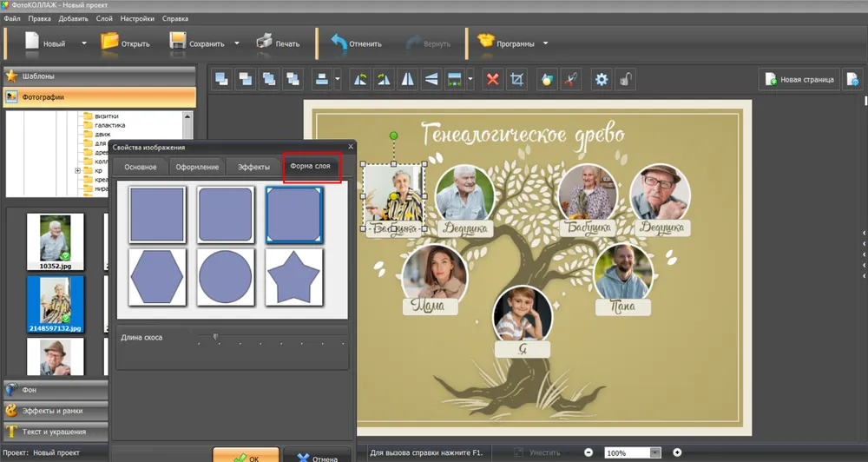Click the Отмена button in dialog
868x462 pixels.
click(x=318, y=455)
